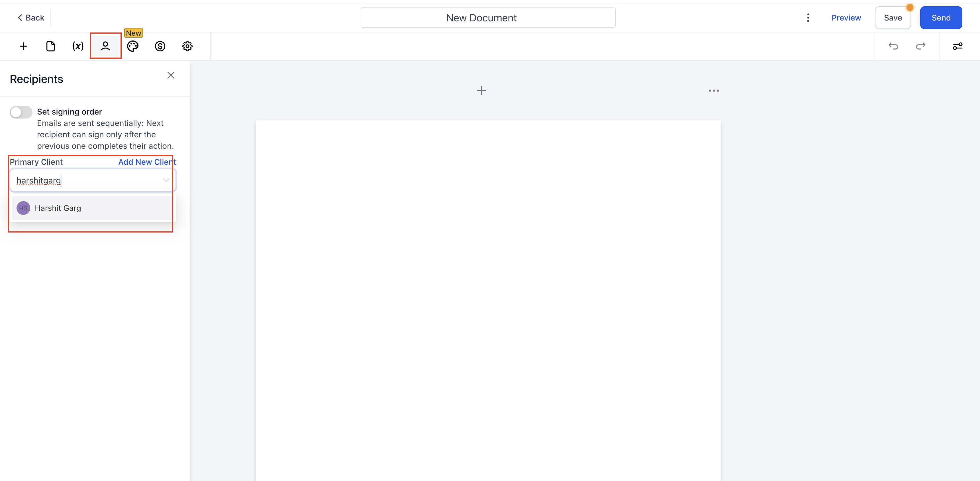Screen dimensions: 980x481
Task: Expand the Primary Client dropdown arrow
Action: click(x=166, y=180)
